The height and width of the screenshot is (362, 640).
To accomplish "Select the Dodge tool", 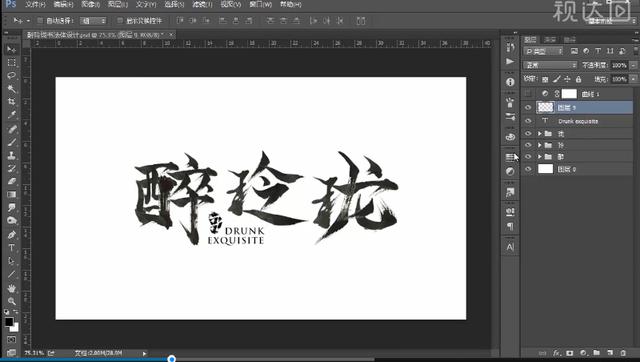I will [11, 220].
